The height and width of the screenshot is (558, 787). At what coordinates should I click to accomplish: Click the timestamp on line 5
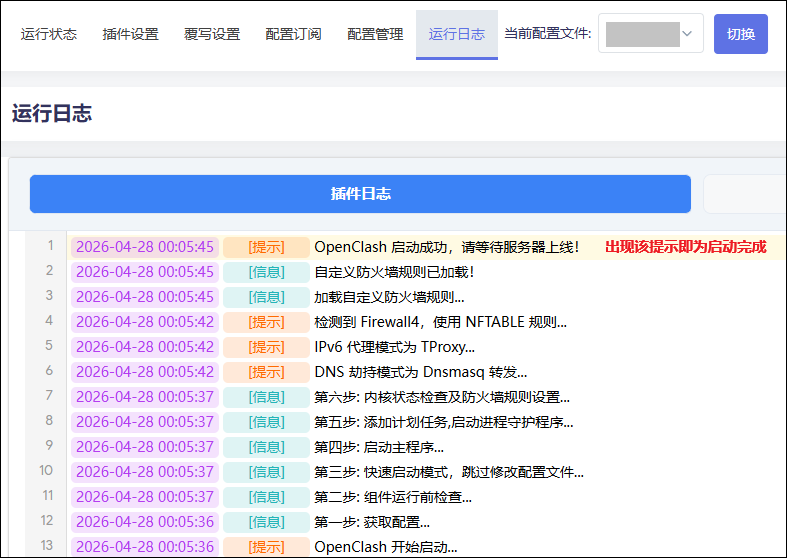(145, 347)
